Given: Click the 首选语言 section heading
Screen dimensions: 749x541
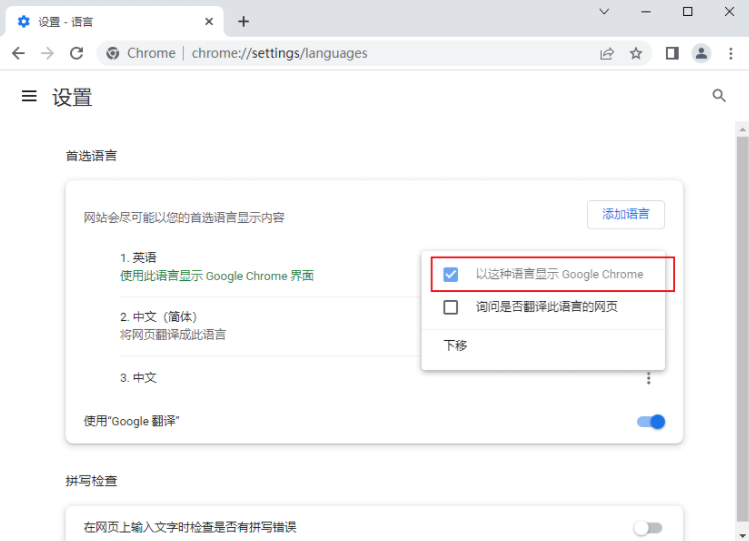Looking at the screenshot, I should (x=91, y=156).
